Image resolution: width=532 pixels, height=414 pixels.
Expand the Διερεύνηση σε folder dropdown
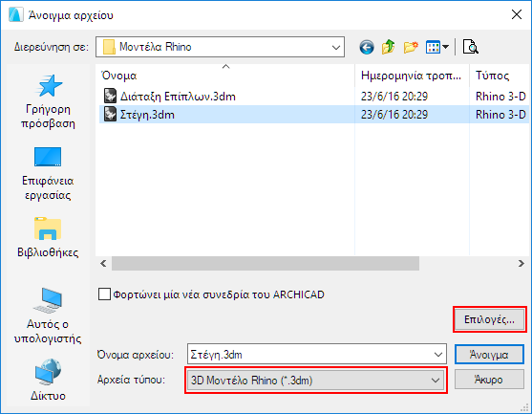336,47
